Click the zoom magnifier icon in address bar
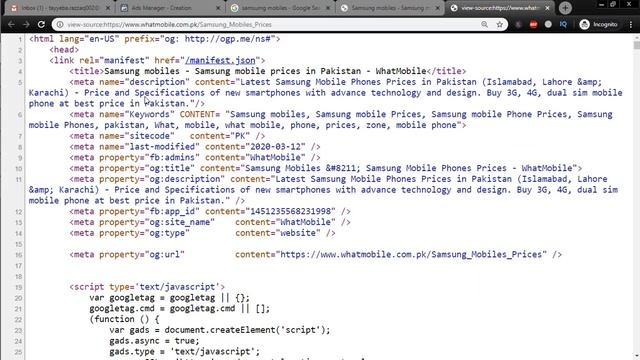The height and width of the screenshot is (360, 640). pyautogui.click(x=484, y=24)
